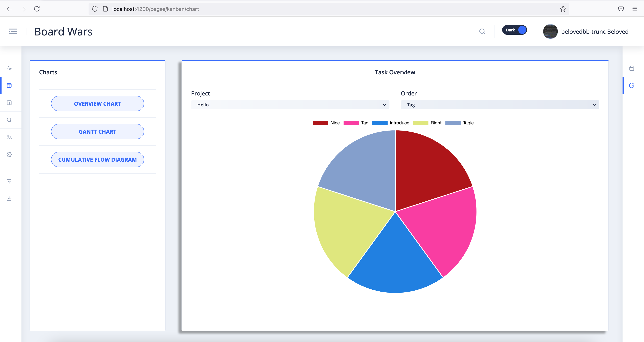644x342 pixels.
Task: Click the upload arrow sidebar icon
Action: [x=9, y=182]
